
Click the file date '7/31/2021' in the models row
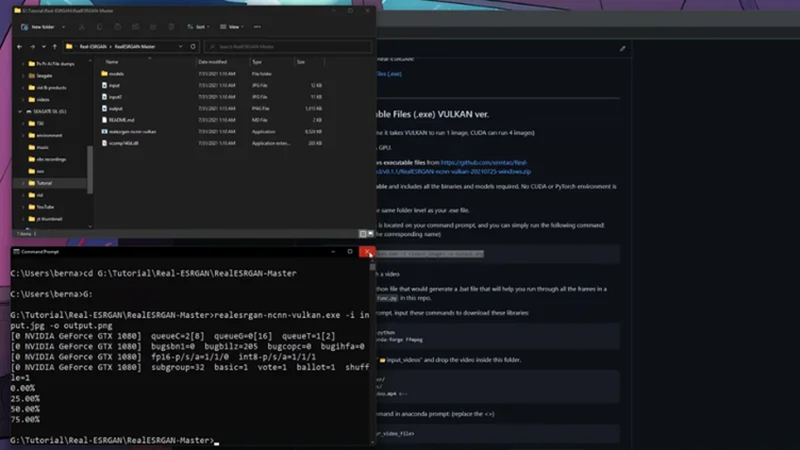[x=217, y=74]
